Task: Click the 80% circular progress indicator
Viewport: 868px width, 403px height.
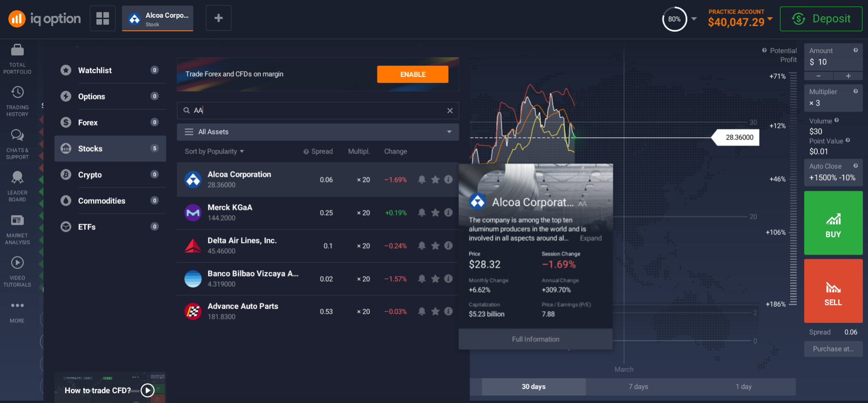Action: 674,19
